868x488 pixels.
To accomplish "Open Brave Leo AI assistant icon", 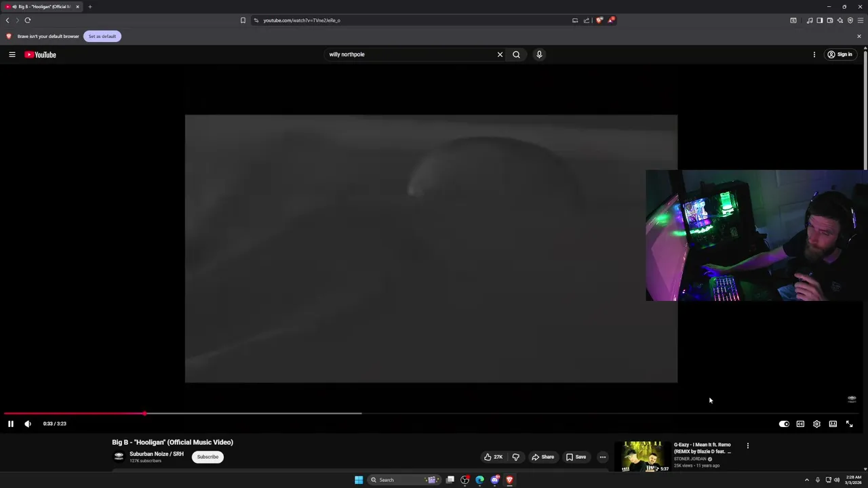I will coord(840,20).
